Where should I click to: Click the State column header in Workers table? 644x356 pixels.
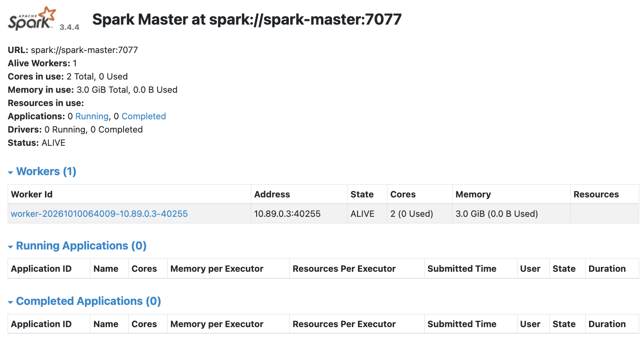[367, 195]
